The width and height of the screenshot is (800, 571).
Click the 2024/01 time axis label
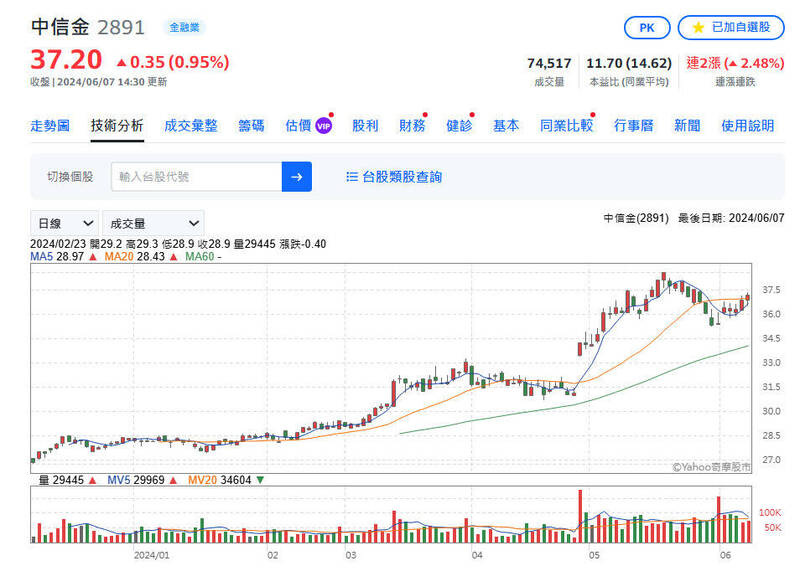[x=151, y=555]
